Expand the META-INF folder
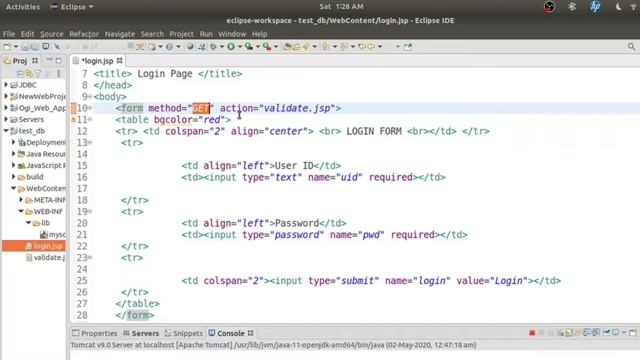The width and height of the screenshot is (640, 360). (21, 200)
